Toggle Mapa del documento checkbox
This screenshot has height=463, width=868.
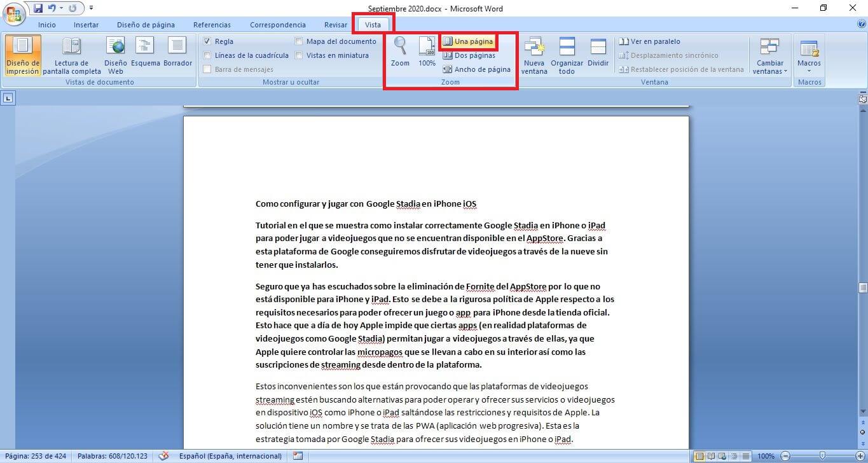point(299,41)
